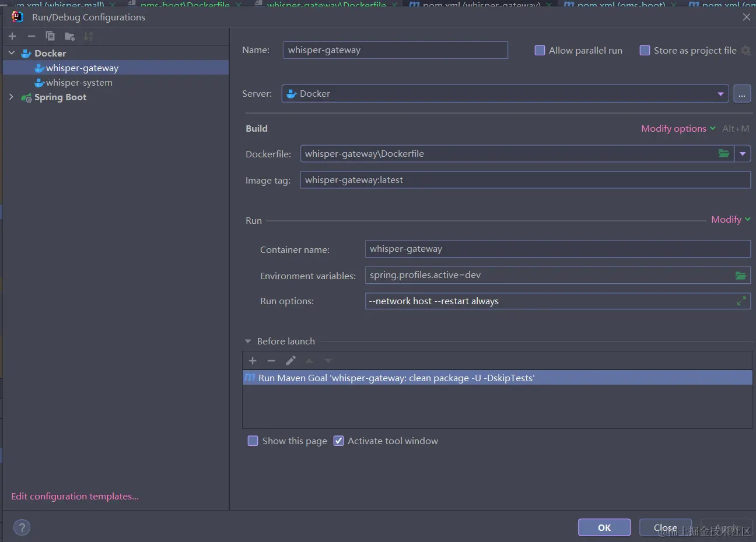Expand the Spring Boot tree node

click(11, 97)
